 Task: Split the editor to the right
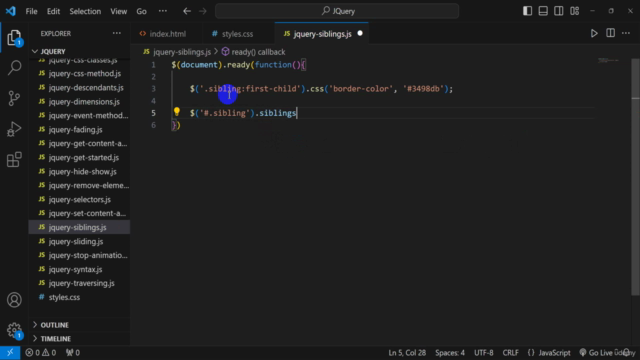pyautogui.click(x=610, y=33)
